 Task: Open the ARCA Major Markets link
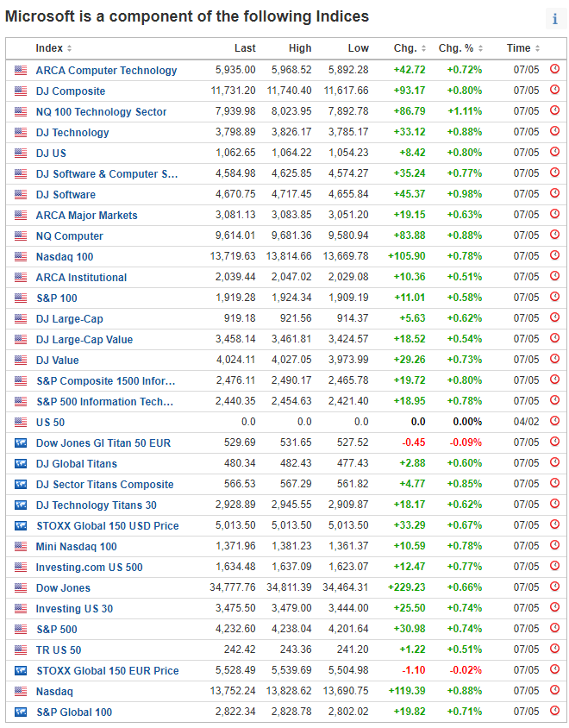click(x=86, y=215)
